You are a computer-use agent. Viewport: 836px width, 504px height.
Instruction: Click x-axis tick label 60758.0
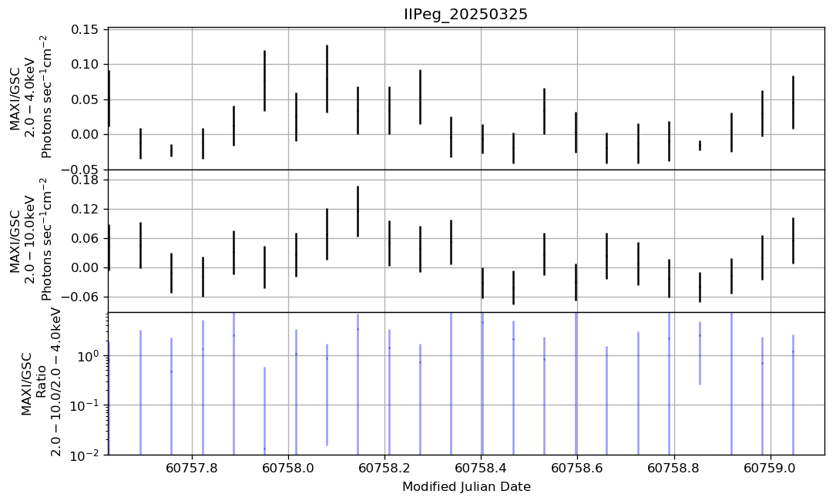(288, 469)
